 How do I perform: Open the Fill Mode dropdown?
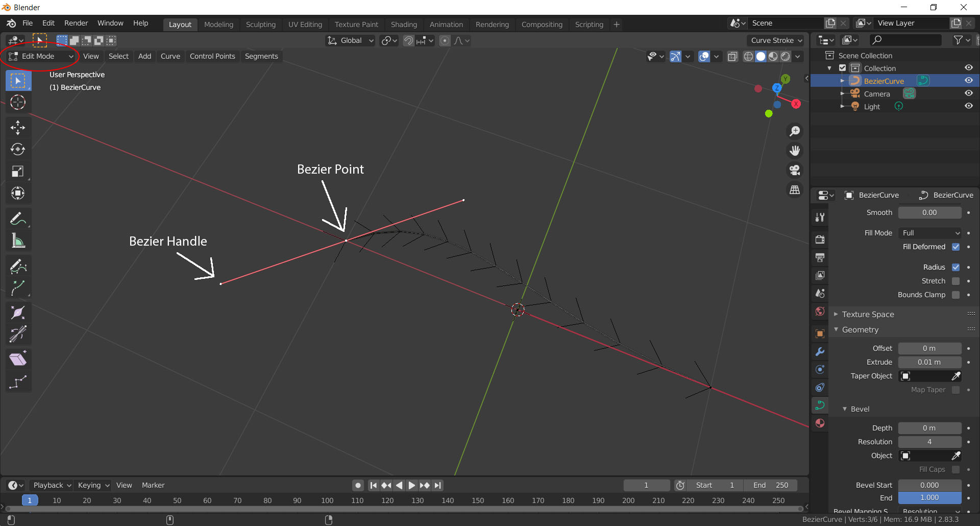929,232
